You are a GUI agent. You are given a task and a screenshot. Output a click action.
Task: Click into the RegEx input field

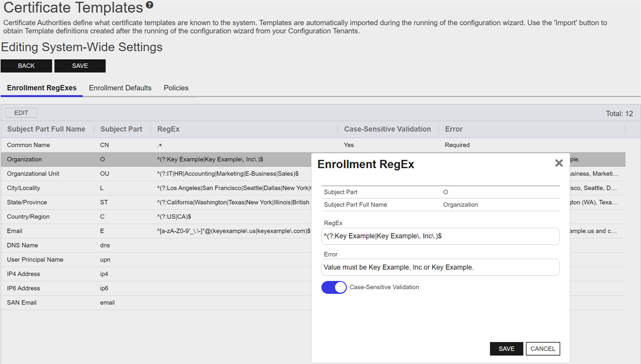coord(440,236)
